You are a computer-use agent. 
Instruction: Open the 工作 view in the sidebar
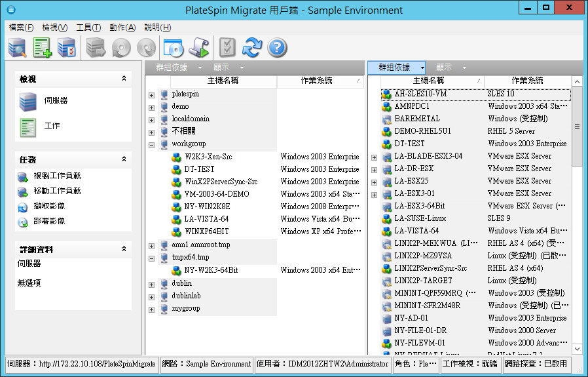click(52, 126)
